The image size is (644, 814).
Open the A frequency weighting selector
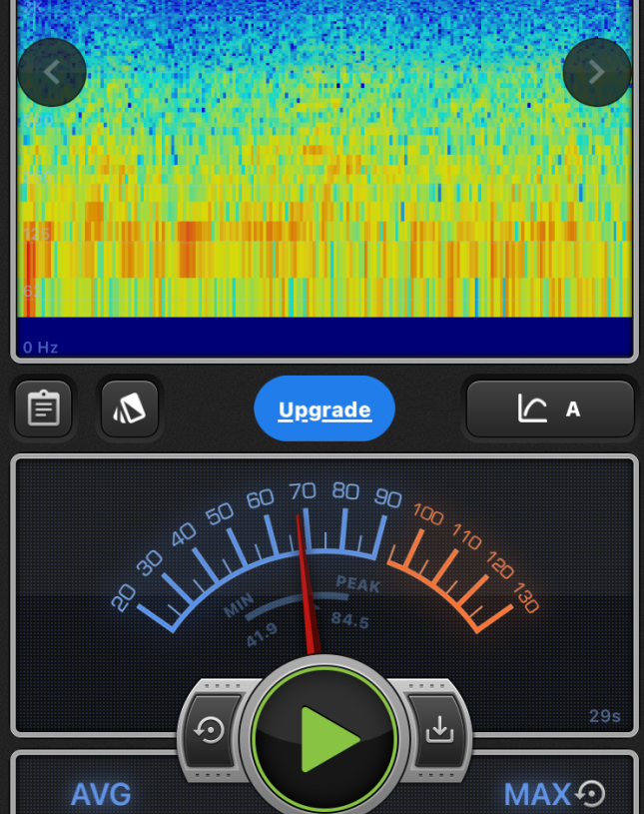pyautogui.click(x=550, y=408)
